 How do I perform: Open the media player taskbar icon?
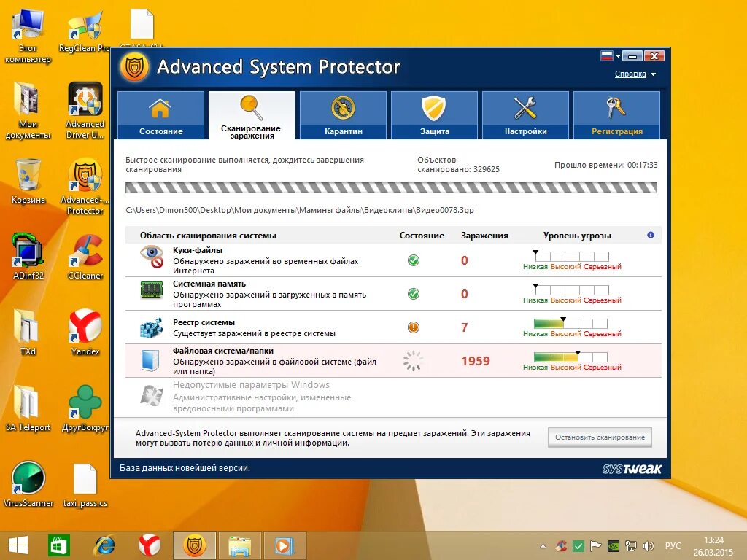pyautogui.click(x=284, y=545)
